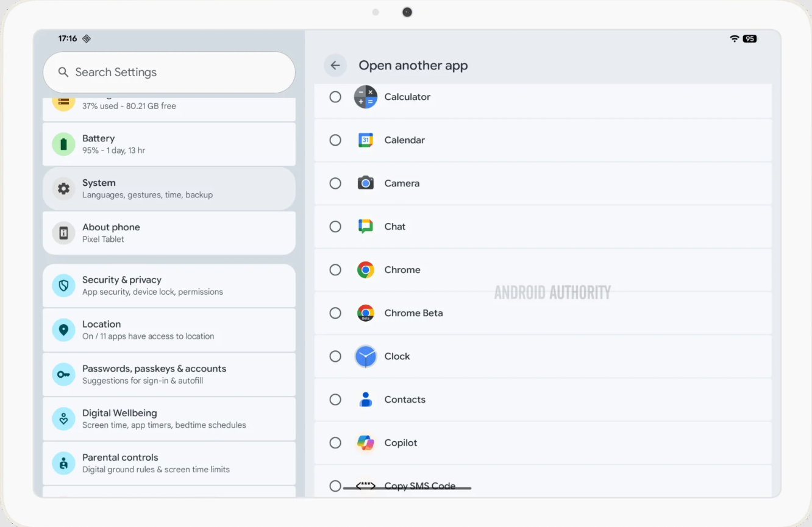812x527 pixels.
Task: Click the Wi-Fi status icon
Action: 735,38
